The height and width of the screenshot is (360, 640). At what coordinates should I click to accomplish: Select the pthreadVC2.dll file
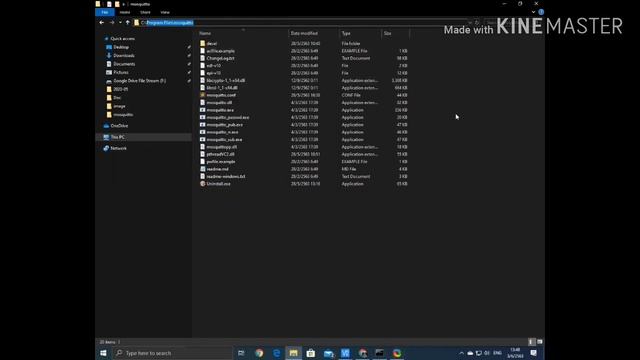220,154
